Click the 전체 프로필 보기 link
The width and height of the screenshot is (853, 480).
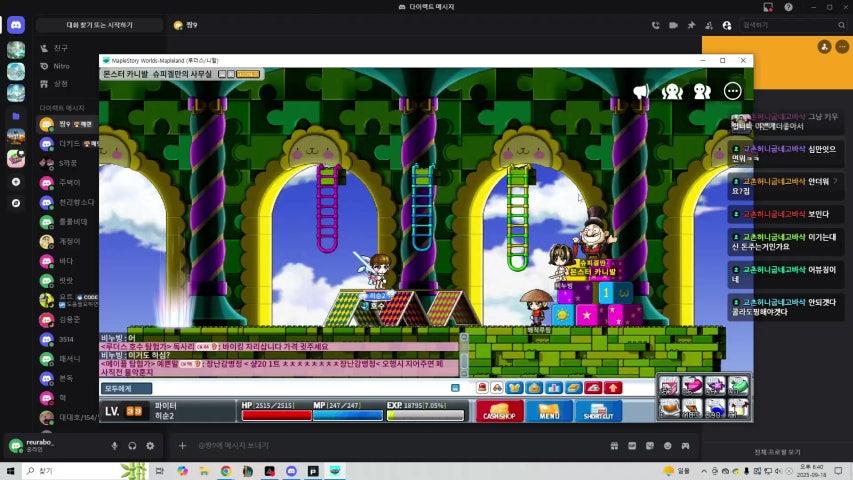tap(777, 452)
